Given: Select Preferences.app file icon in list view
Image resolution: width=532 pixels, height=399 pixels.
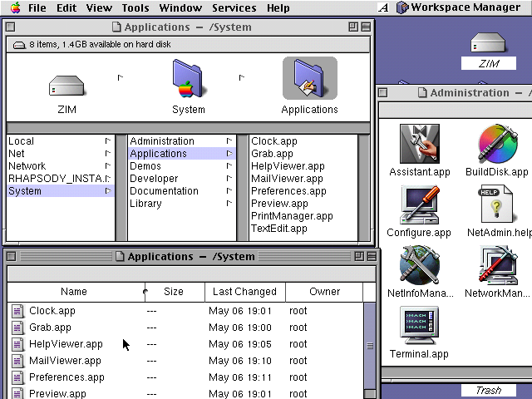Looking at the screenshot, I should click(x=17, y=377).
